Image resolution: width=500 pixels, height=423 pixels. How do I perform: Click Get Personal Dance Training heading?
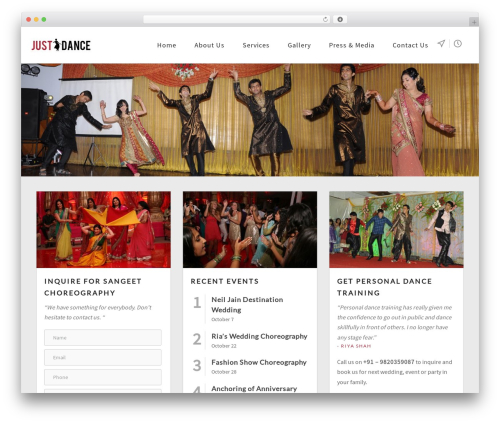tap(384, 287)
